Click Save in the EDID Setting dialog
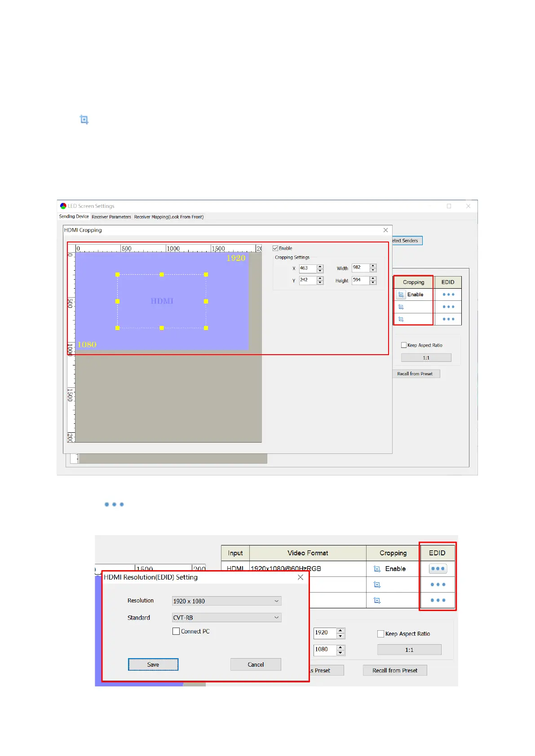Viewport: 535px width, 756px height. (x=153, y=664)
